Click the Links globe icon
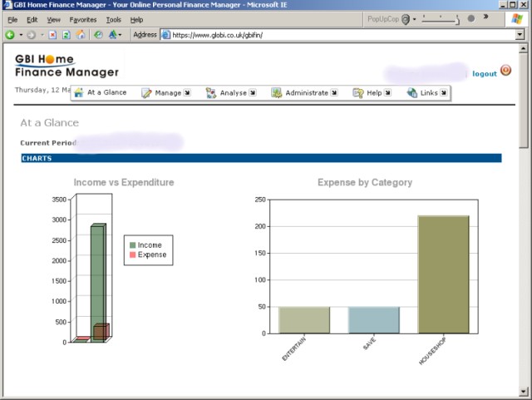The width and height of the screenshot is (532, 400). (x=411, y=93)
